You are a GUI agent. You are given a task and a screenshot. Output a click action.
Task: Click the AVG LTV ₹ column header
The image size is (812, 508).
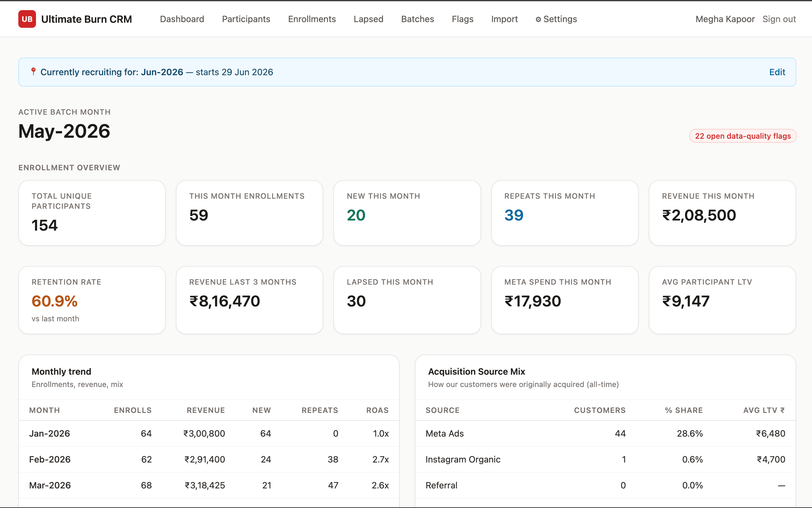pos(764,410)
